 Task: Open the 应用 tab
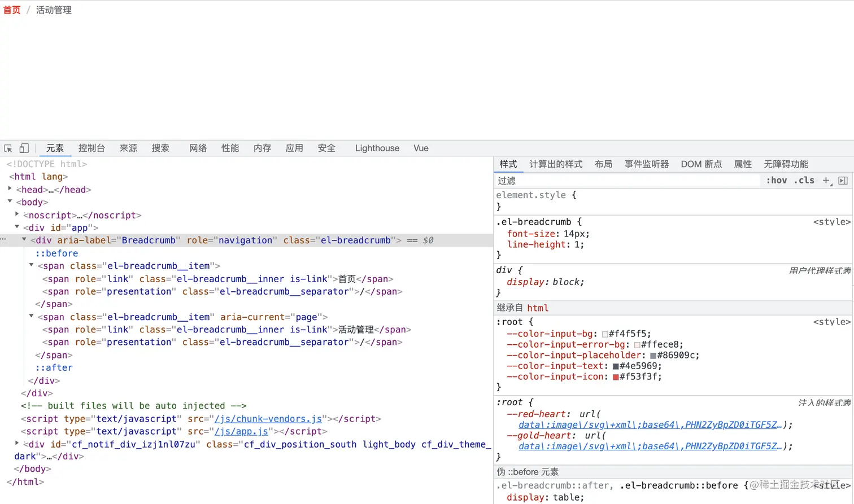coord(294,148)
